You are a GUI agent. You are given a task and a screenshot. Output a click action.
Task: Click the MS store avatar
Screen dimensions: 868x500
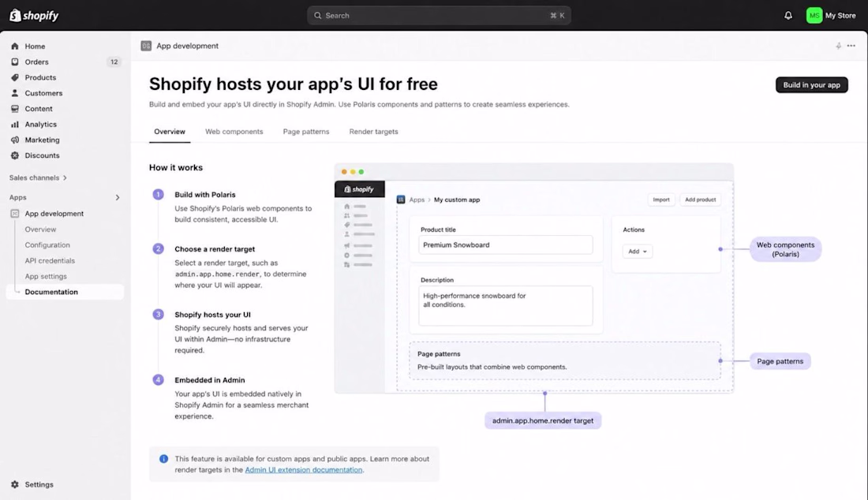[x=814, y=16]
